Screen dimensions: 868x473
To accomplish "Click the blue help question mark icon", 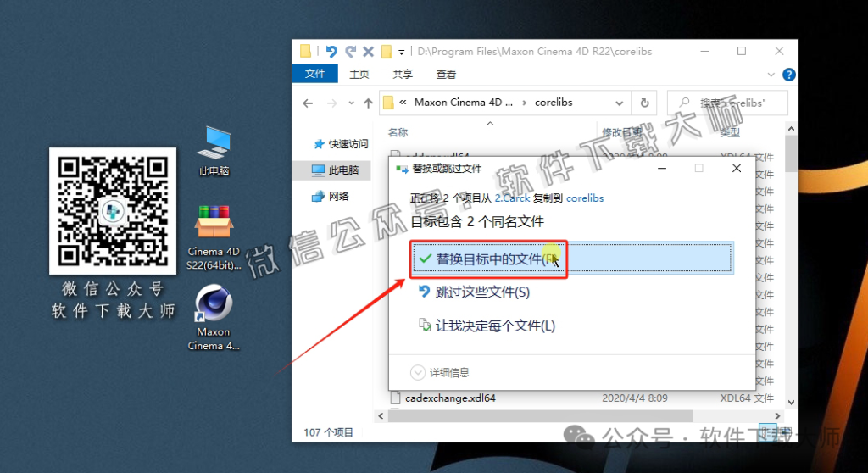I will pos(789,75).
